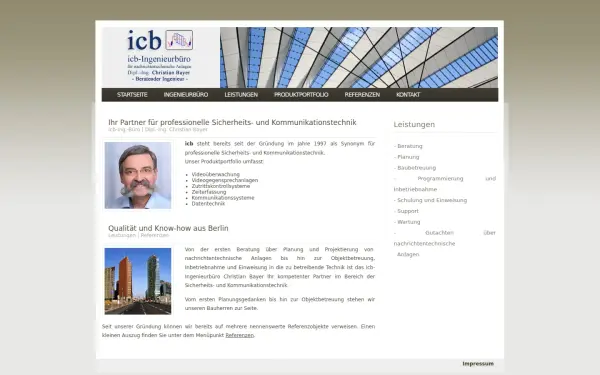
Task: Click the heading Ihr Partner für professionelle Sicherheits- und Kommunikationstechnik
Action: (232, 122)
